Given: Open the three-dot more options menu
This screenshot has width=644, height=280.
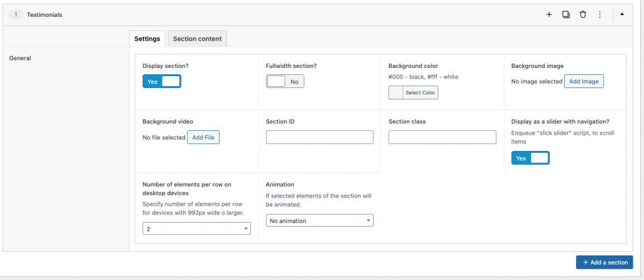Looking at the screenshot, I should (599, 14).
